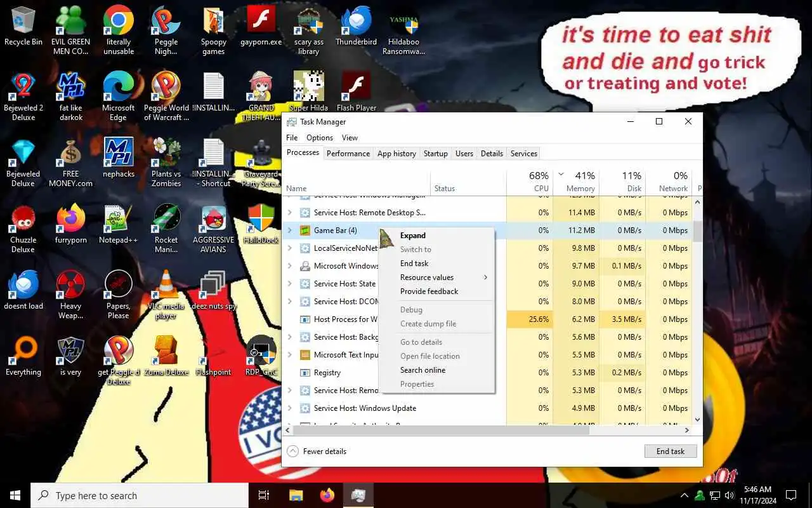Expand Service Host: Remote Desktop row

pos(290,213)
